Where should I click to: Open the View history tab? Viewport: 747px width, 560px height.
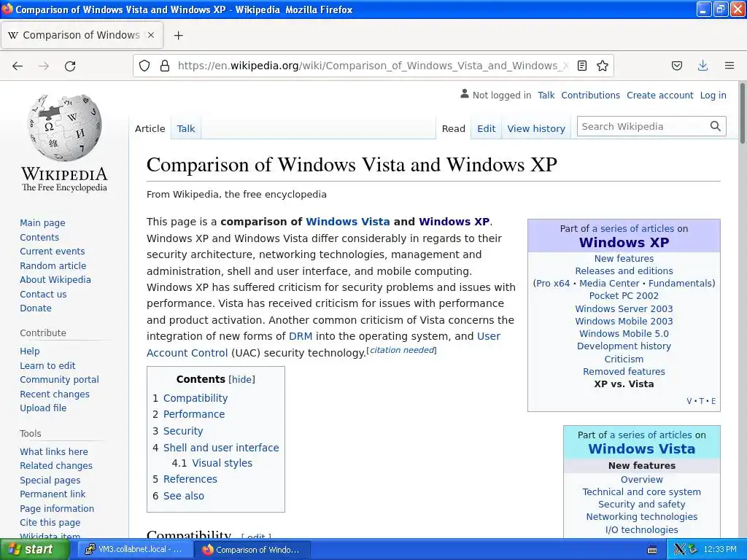(536, 128)
